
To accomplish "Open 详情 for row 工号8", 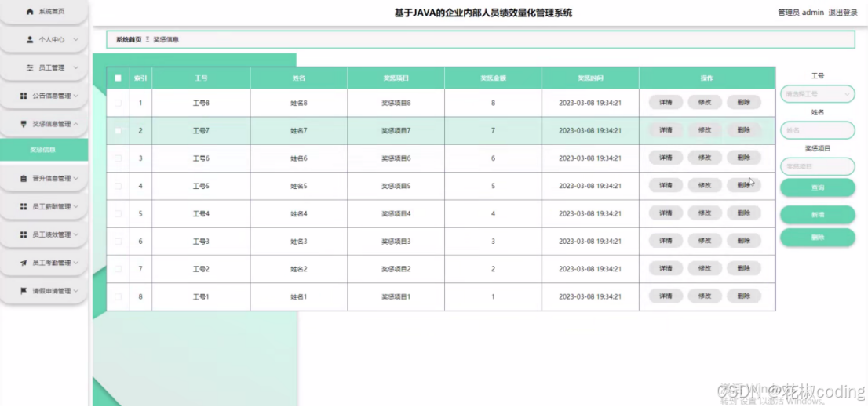I will click(666, 102).
